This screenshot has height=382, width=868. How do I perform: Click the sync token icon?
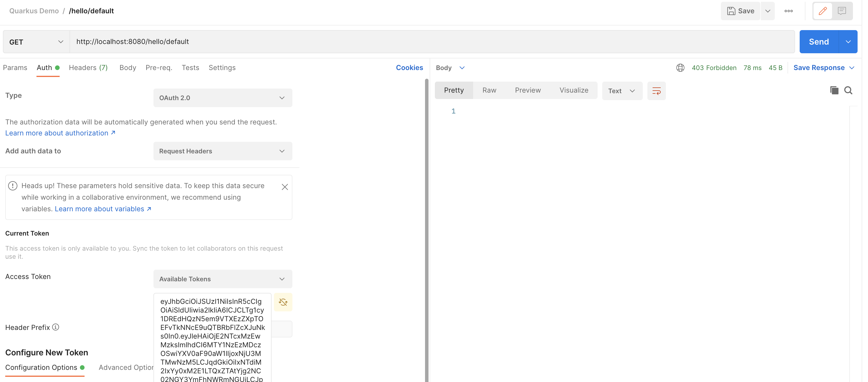point(283,302)
